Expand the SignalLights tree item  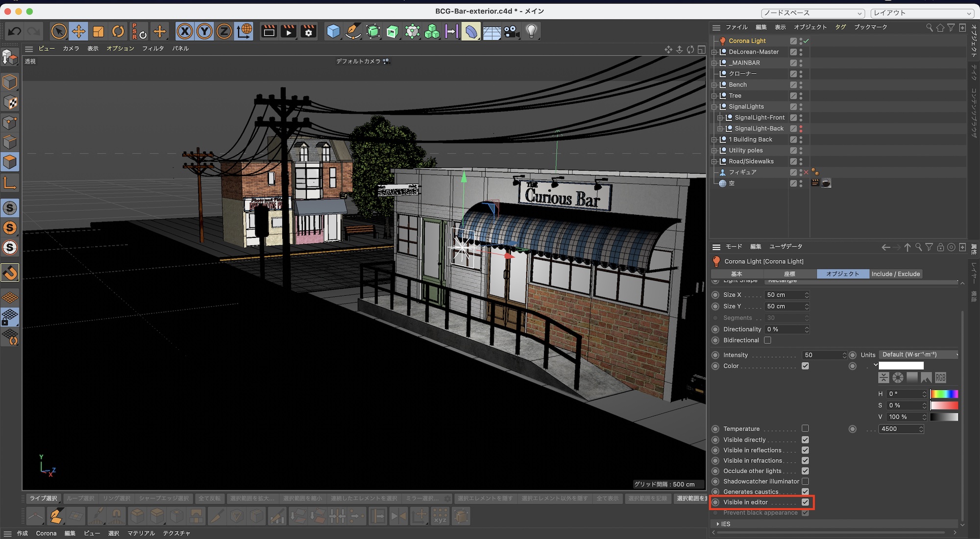[714, 107]
